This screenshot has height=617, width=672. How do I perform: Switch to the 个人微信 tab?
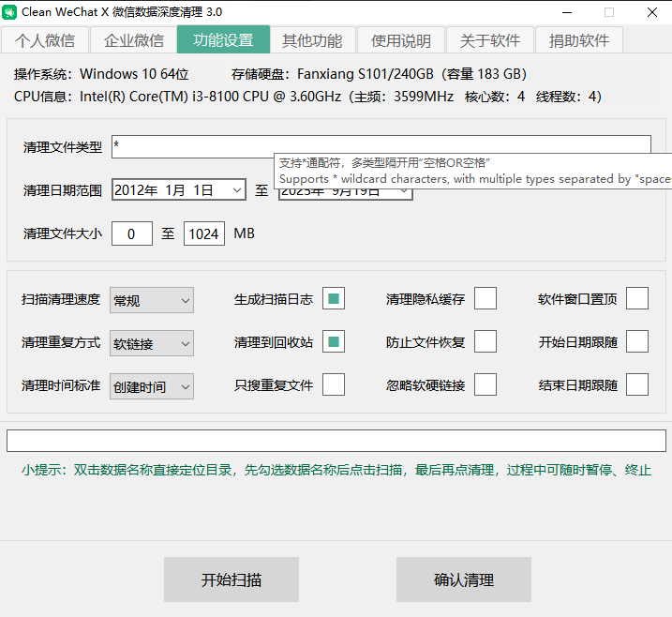click(45, 40)
